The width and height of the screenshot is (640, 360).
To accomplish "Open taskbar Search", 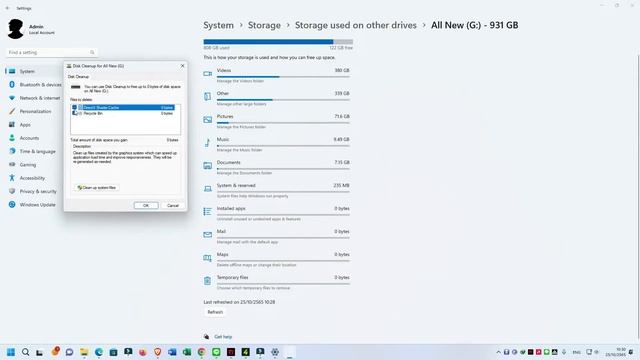I will point(25,352).
